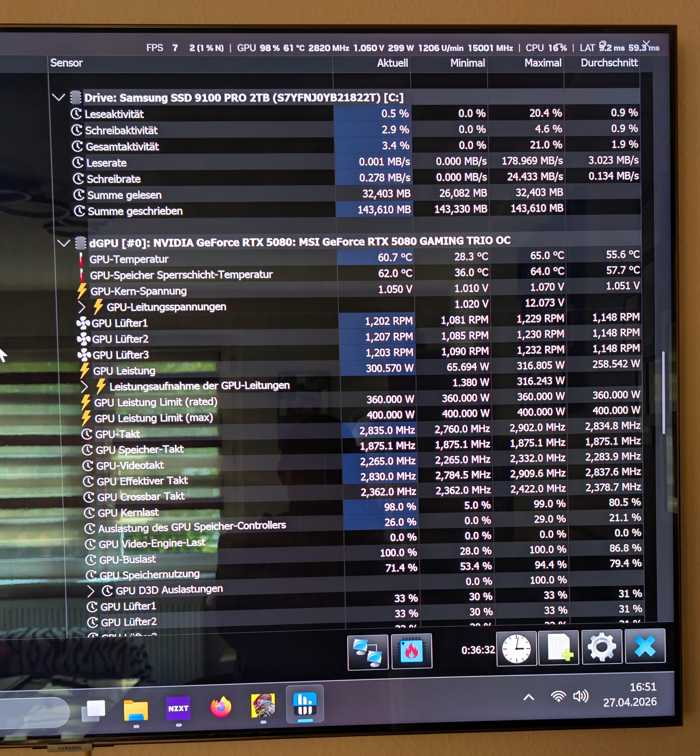The height and width of the screenshot is (756, 700).
Task: Click the Aktuell column header
Action: coord(392,63)
